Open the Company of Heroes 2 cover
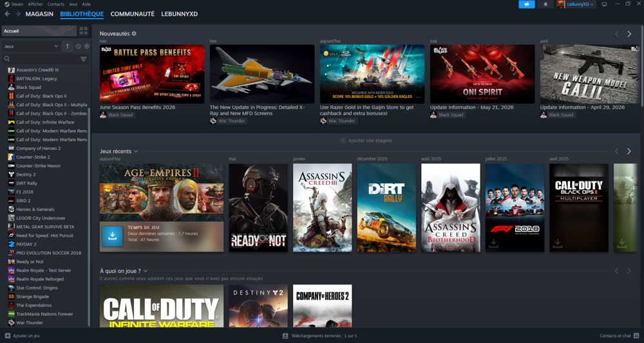644x343 pixels. 323,306
